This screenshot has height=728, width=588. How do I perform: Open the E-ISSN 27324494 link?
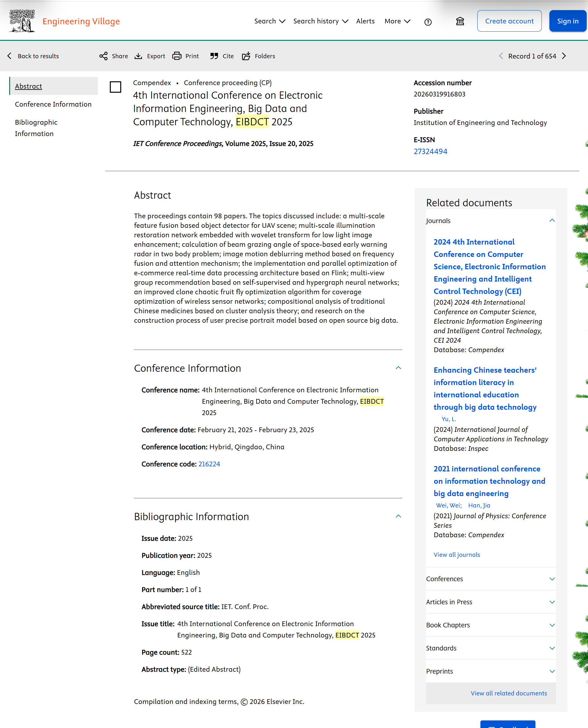(x=430, y=151)
